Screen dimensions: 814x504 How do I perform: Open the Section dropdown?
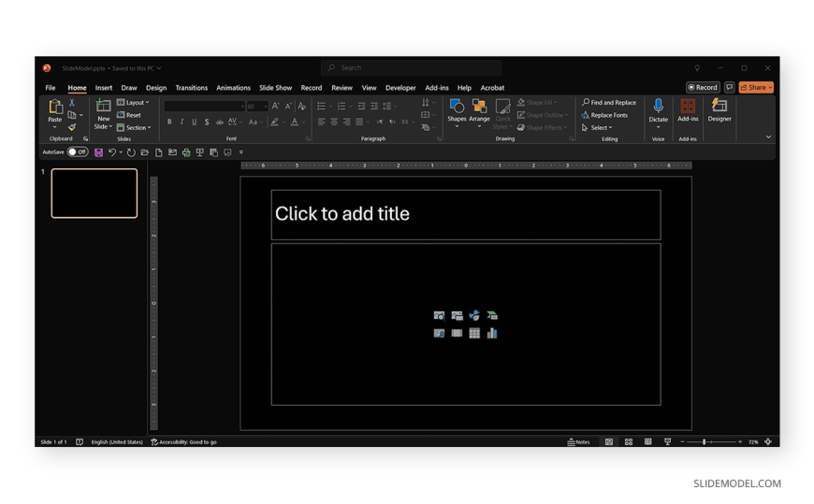point(134,127)
